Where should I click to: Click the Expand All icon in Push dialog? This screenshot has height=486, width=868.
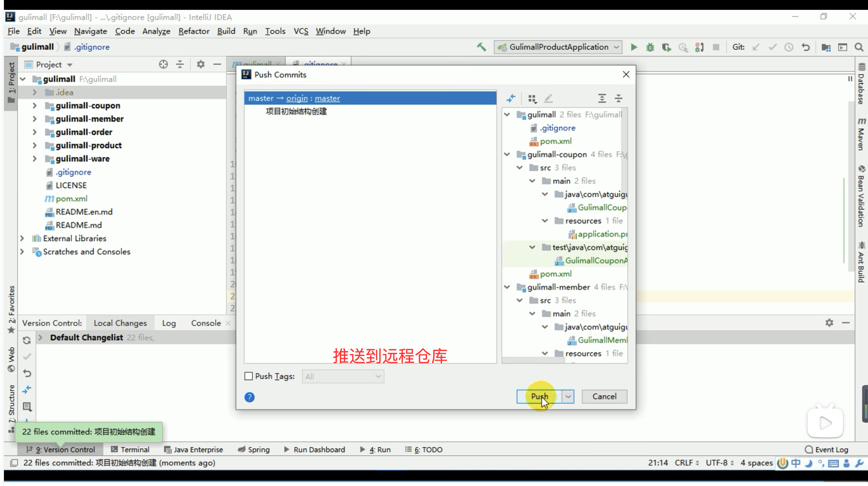(x=602, y=98)
